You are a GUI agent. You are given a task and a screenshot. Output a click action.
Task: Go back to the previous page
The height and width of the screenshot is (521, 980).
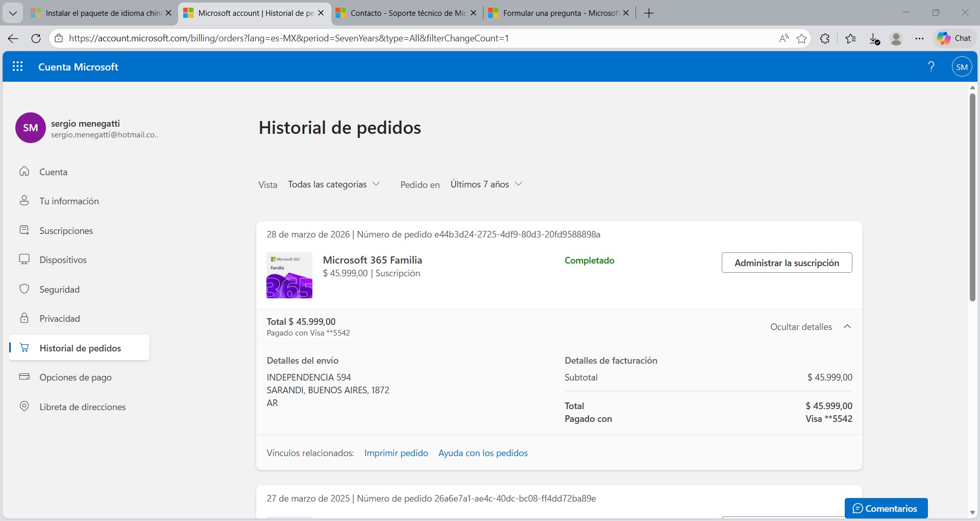click(x=13, y=38)
